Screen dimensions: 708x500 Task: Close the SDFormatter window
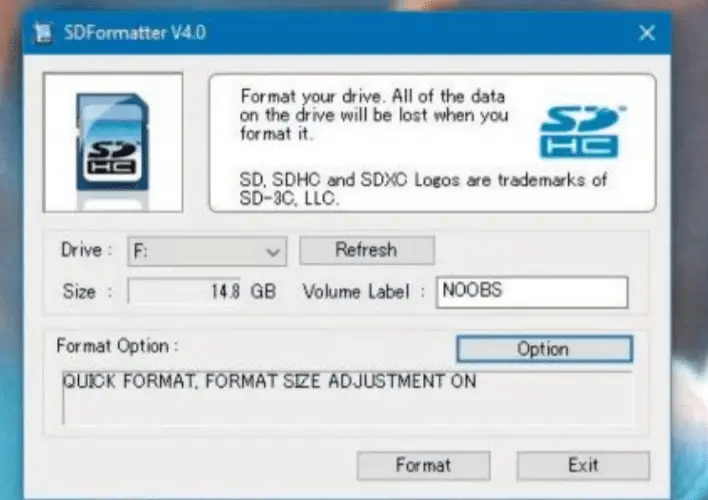[x=647, y=33]
